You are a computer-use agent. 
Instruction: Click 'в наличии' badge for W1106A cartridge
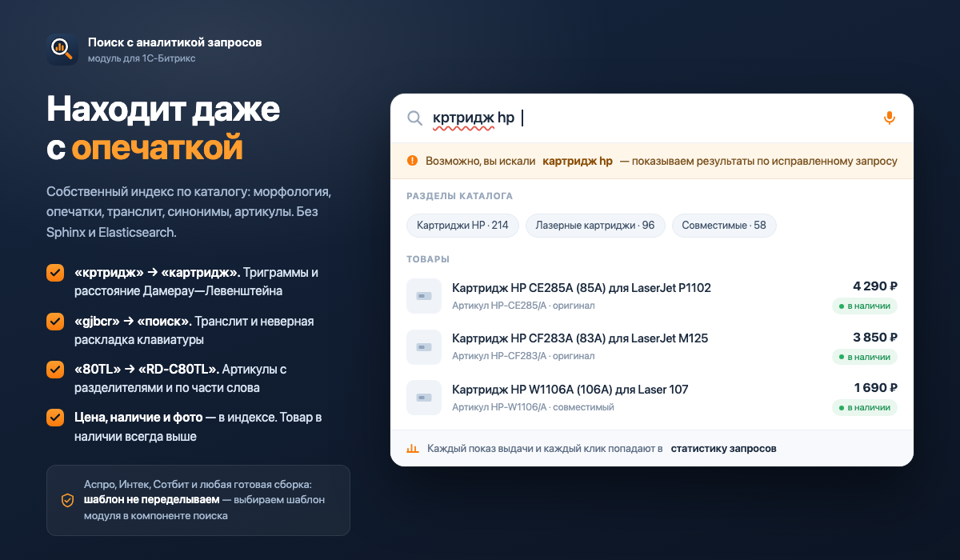865,407
